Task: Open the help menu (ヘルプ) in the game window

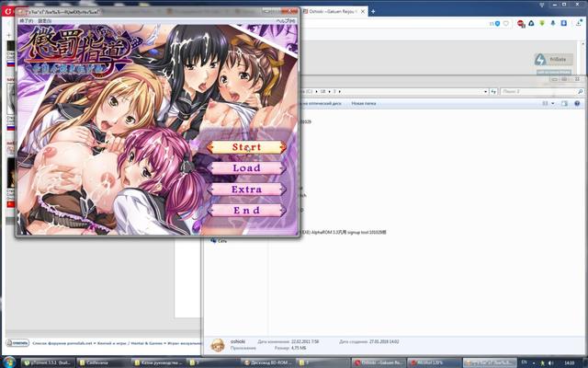Action: pos(286,21)
